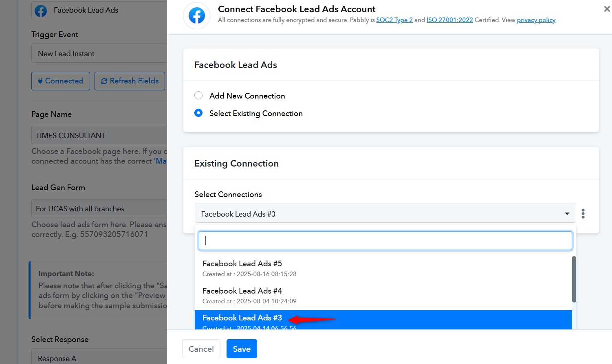Open the Lead Gen Form field
The width and height of the screenshot is (612, 364).
point(99,208)
